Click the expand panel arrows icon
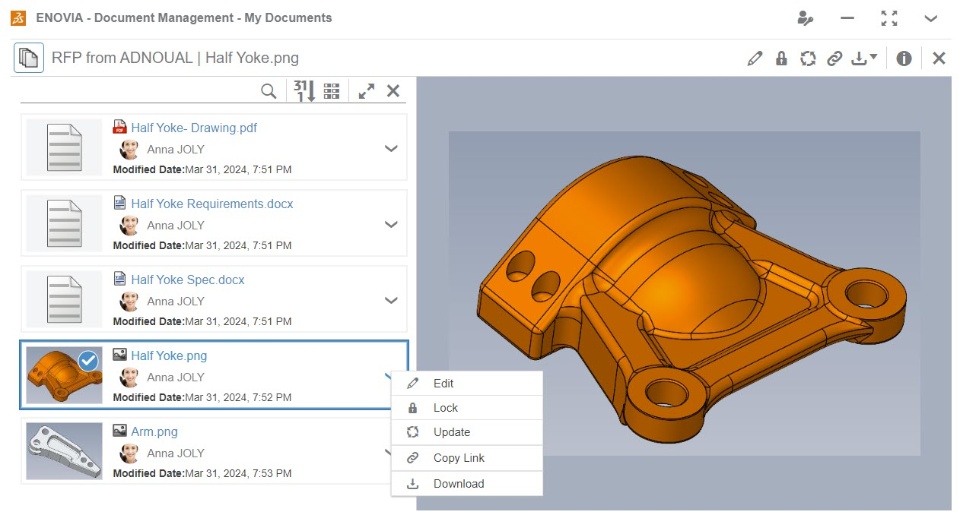960x515 pixels. (x=366, y=91)
